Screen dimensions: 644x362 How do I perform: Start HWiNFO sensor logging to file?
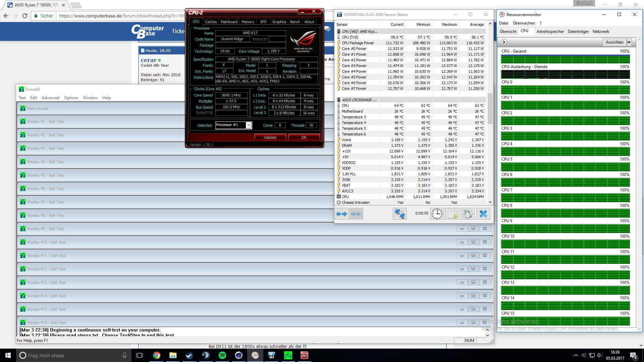tap(452, 214)
